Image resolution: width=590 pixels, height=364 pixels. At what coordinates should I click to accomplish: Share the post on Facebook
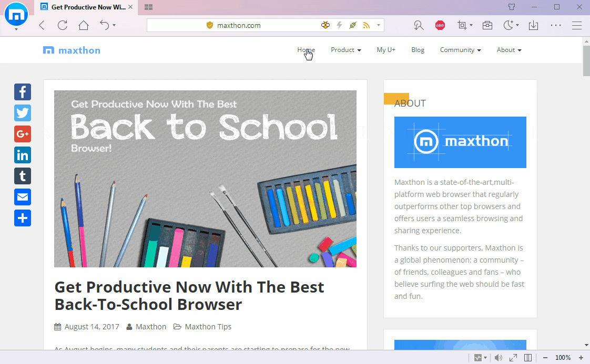(23, 92)
